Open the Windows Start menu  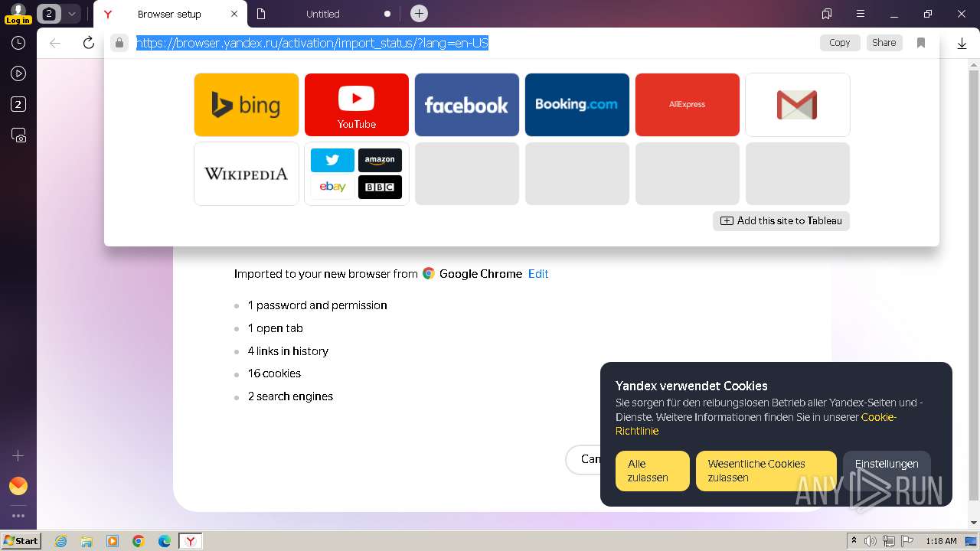pyautogui.click(x=21, y=541)
